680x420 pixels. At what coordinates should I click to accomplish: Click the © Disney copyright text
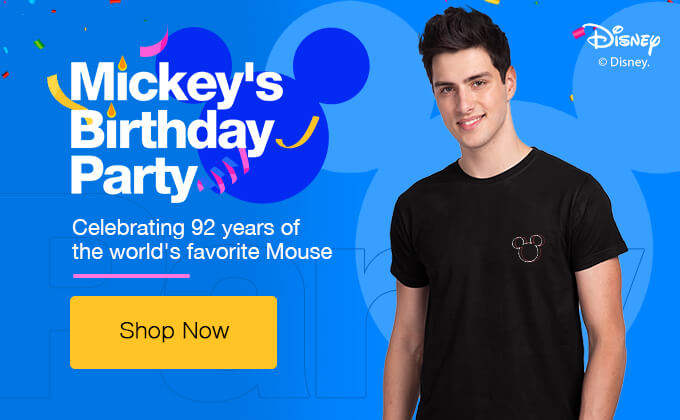coord(624,62)
